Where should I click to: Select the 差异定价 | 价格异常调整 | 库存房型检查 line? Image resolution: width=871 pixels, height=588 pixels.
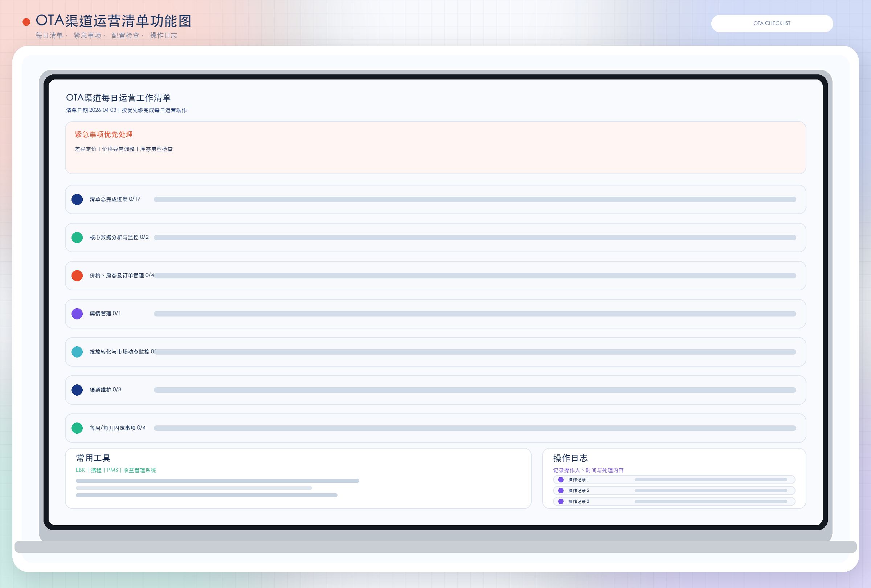click(x=124, y=149)
